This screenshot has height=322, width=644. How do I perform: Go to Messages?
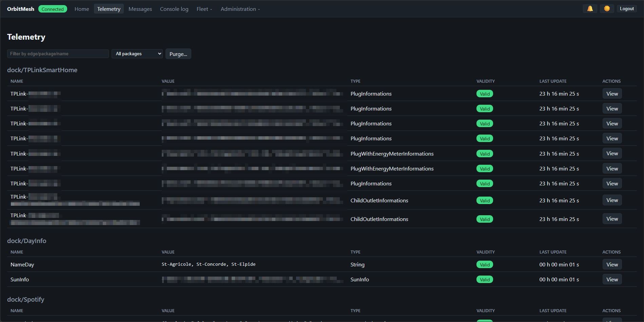[140, 9]
